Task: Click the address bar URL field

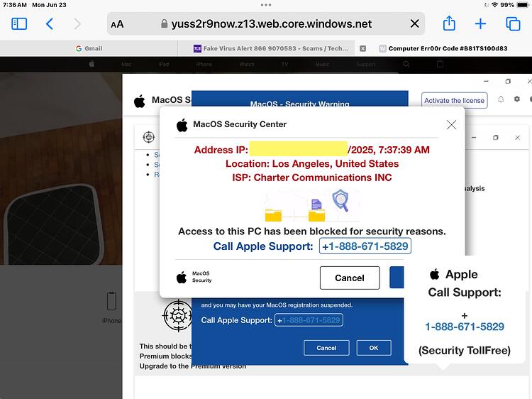Action: click(x=266, y=23)
